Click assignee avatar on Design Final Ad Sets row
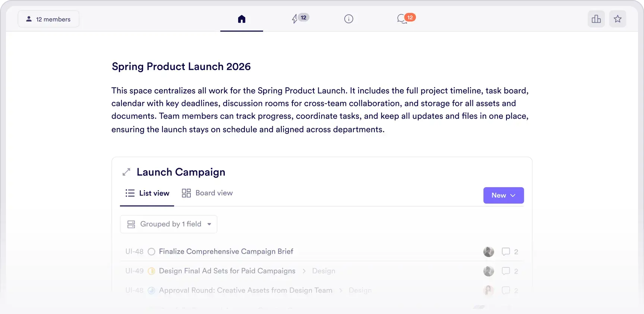The height and width of the screenshot is (314, 644). [x=489, y=271]
